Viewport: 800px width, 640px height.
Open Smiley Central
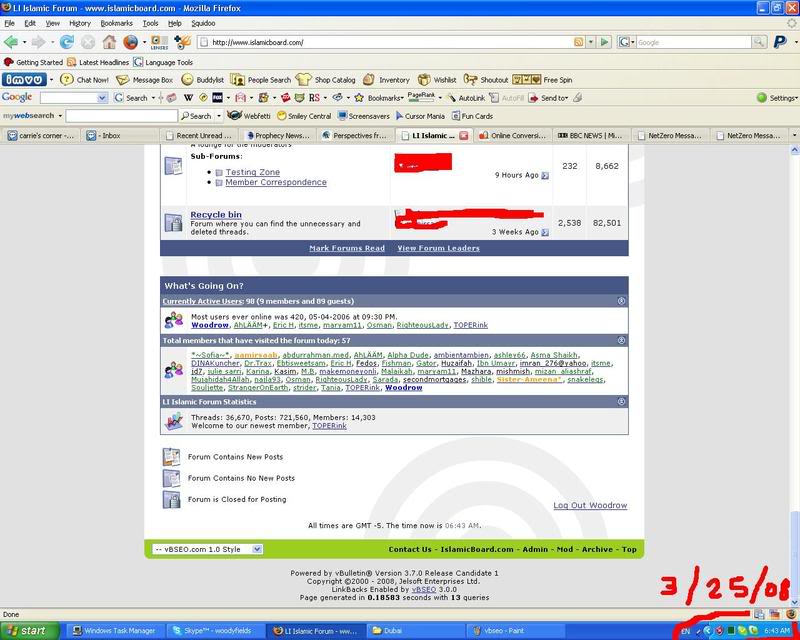[304, 116]
